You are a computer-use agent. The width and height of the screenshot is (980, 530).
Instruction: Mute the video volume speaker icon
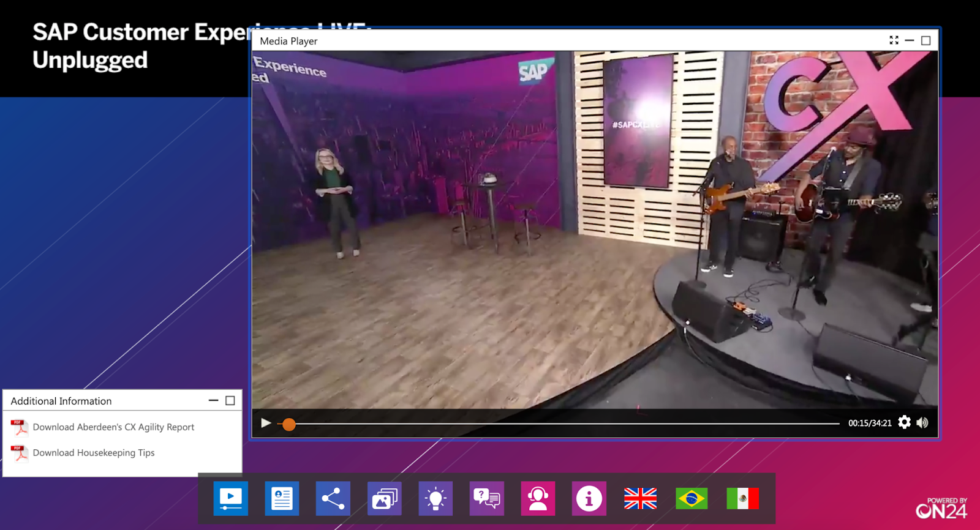(x=922, y=422)
